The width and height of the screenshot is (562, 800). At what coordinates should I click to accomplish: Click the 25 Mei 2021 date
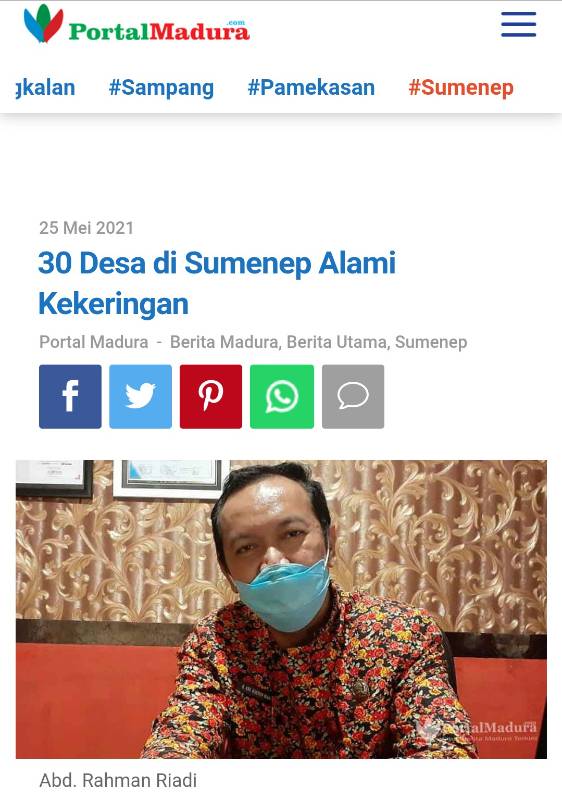[x=86, y=228]
